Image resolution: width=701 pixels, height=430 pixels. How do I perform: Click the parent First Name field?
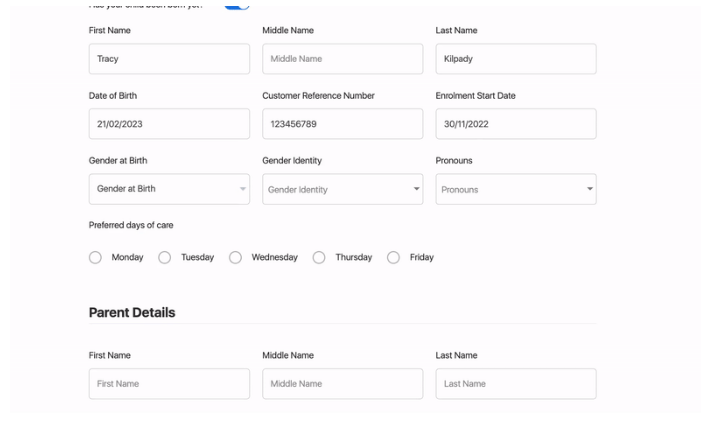pos(169,384)
